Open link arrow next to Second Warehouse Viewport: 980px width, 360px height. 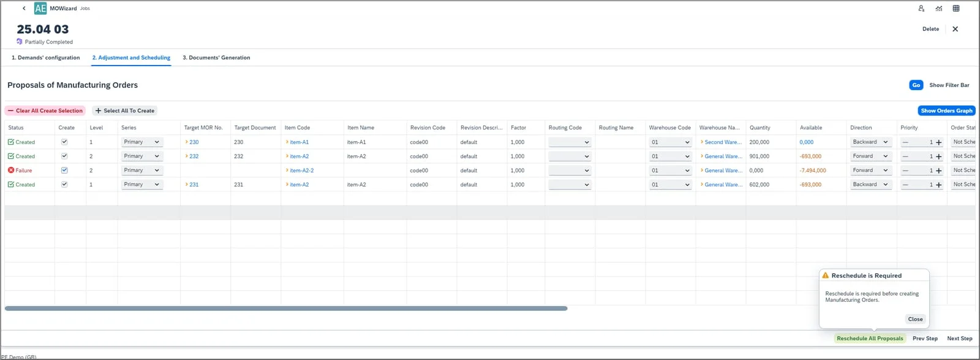[702, 142]
